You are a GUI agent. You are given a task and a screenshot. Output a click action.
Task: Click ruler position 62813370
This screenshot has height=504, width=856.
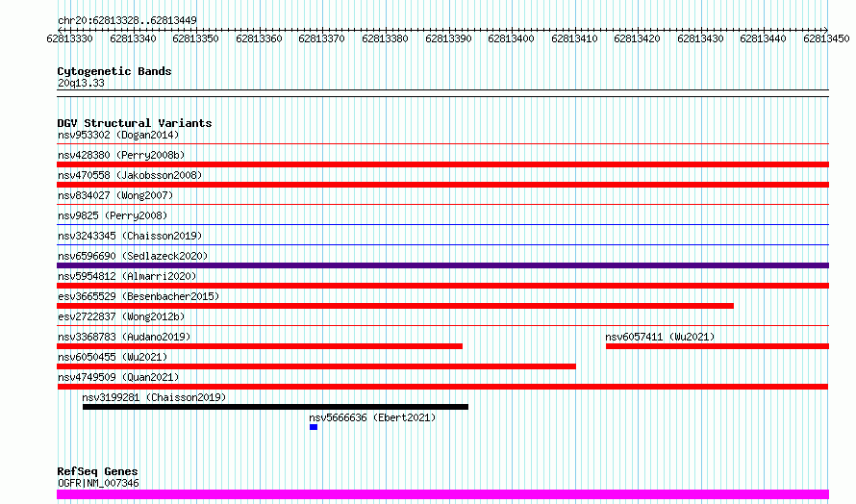(321, 38)
